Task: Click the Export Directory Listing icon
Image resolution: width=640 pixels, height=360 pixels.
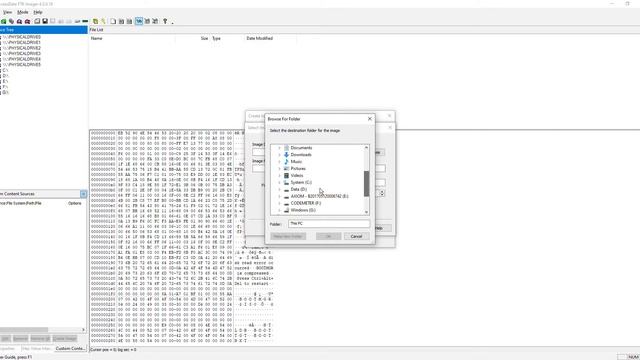Action: coord(129,21)
